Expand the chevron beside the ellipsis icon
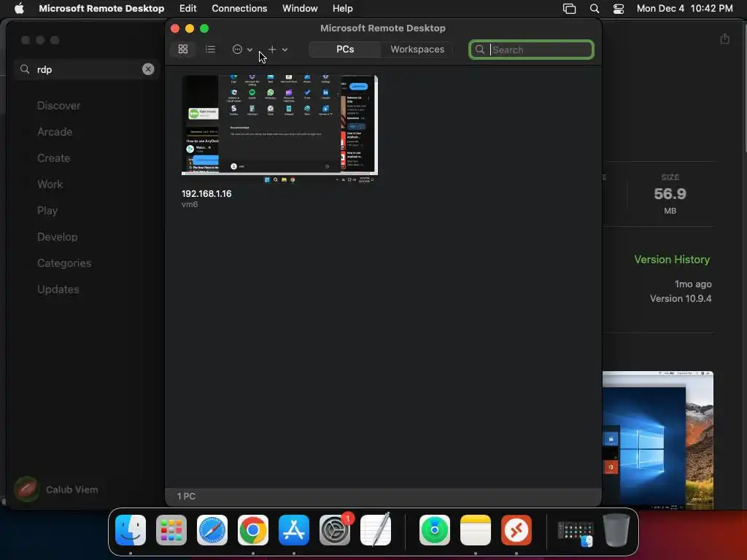 click(249, 50)
